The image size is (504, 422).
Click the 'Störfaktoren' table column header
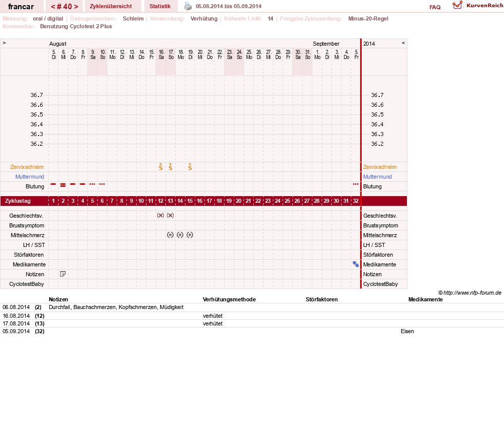point(322,299)
